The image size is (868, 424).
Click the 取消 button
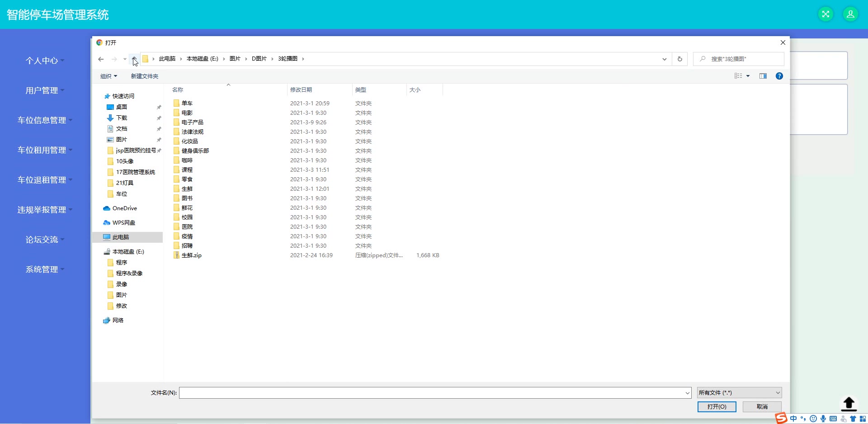(762, 407)
